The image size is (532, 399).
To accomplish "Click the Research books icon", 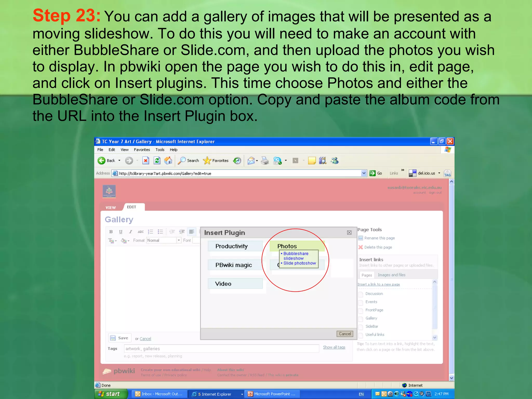I will (x=323, y=161).
